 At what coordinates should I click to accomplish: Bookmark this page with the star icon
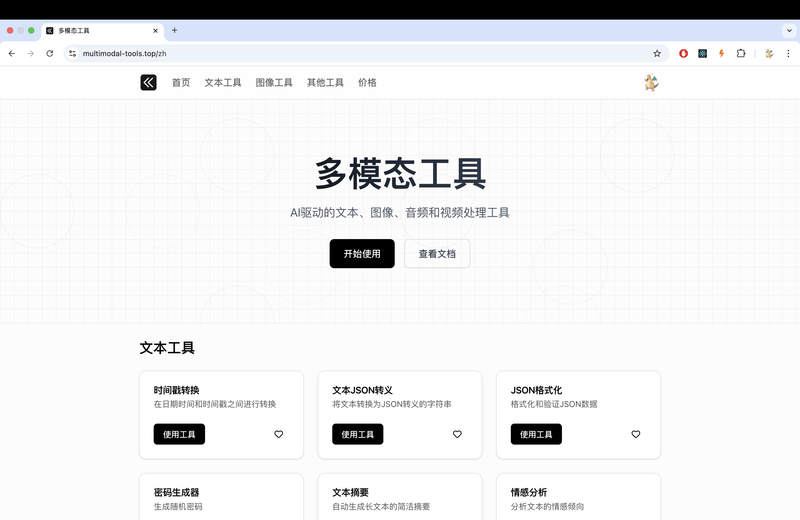pyautogui.click(x=657, y=53)
